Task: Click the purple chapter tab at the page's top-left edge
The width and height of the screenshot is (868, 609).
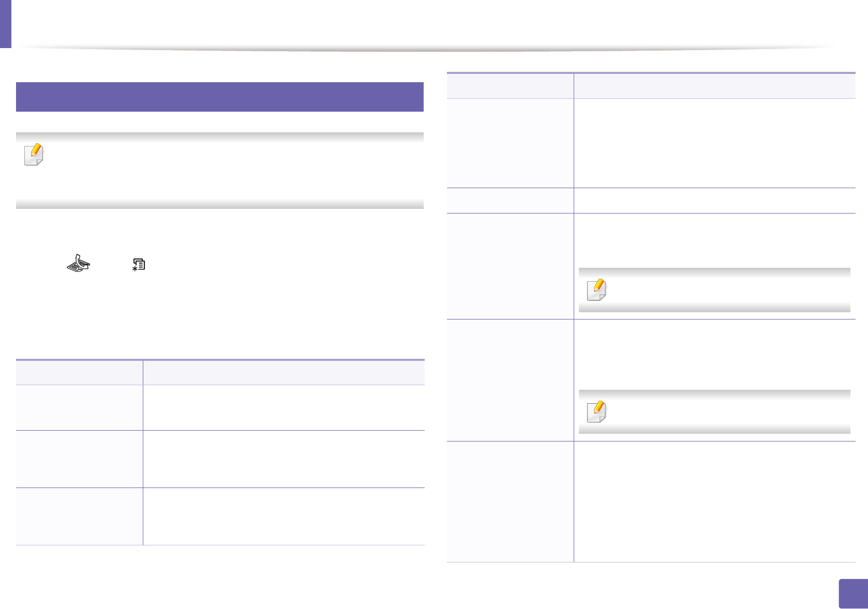Action: point(5,24)
